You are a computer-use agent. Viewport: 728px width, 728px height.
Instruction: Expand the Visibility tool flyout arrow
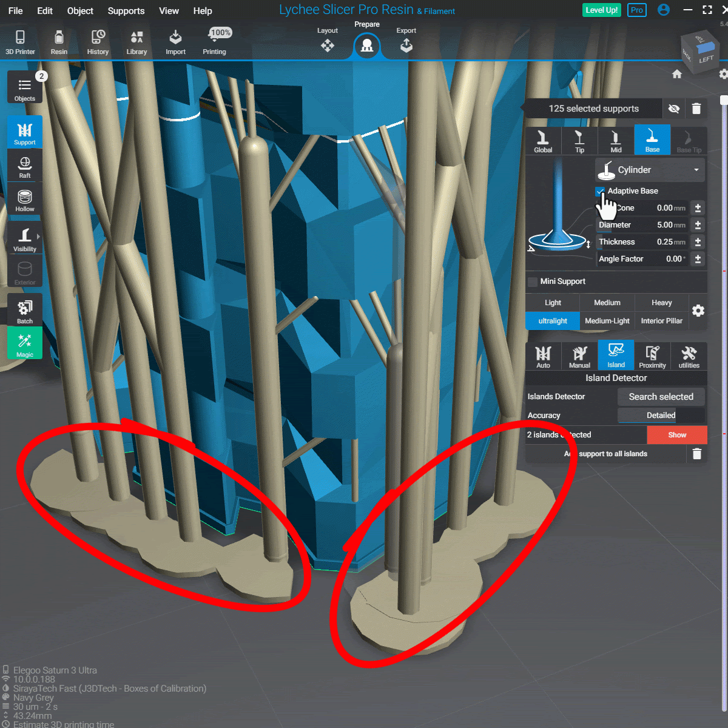(38, 237)
